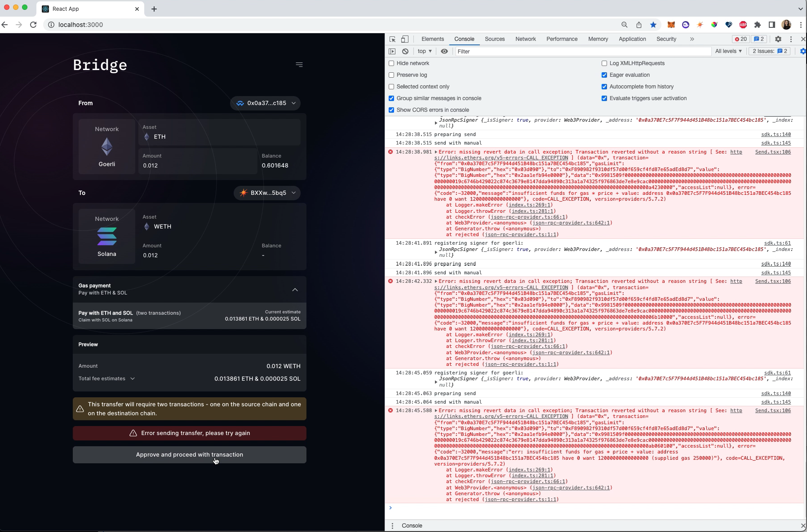Open the Application panel

(x=632, y=39)
